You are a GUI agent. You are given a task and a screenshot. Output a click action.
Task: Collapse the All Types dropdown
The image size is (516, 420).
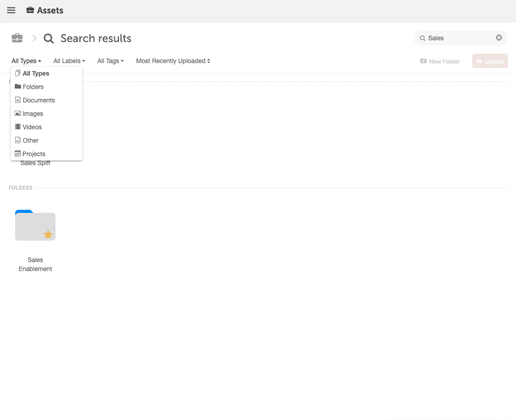(x=26, y=61)
